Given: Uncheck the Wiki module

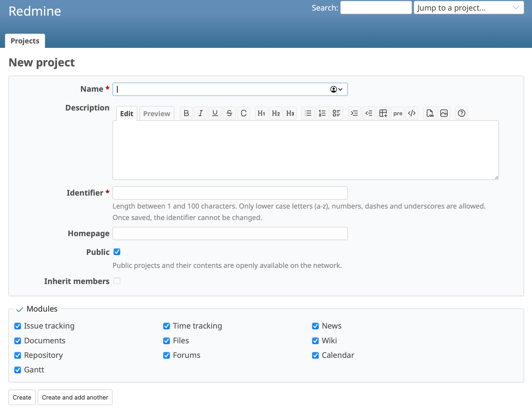Looking at the screenshot, I should pos(315,341).
